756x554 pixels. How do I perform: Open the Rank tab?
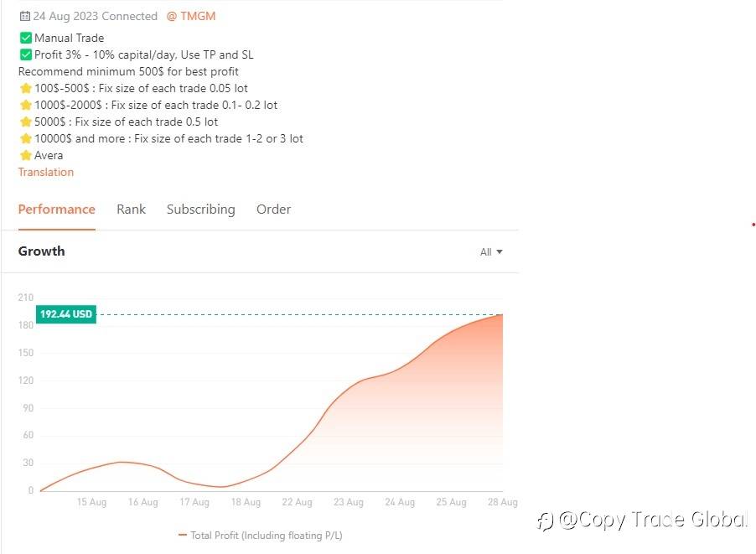pos(131,210)
